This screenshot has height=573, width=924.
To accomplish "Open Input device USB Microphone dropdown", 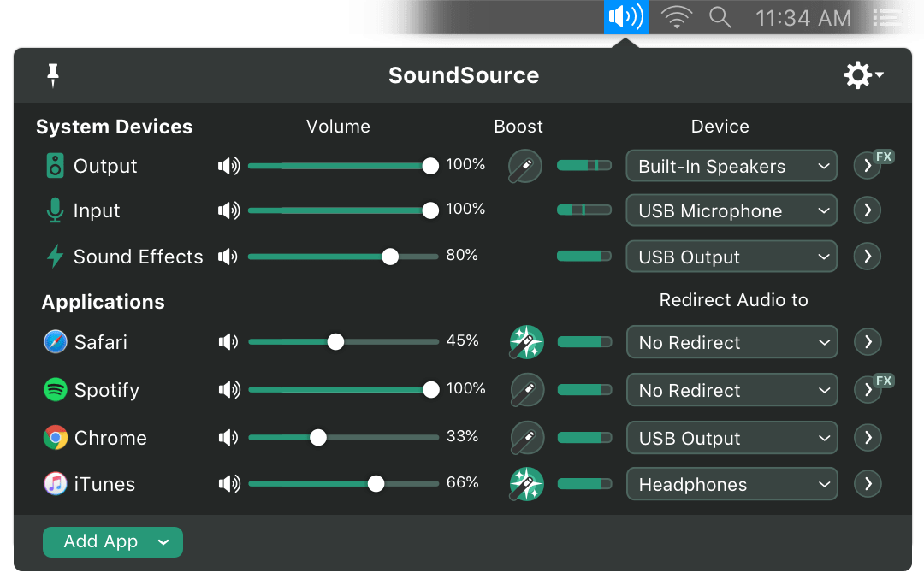I will pos(731,210).
